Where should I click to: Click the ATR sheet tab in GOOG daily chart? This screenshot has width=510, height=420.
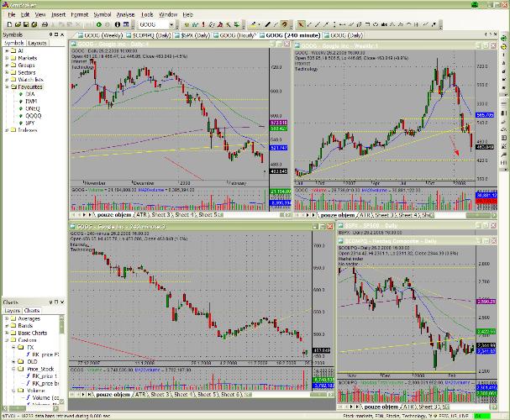141,215
